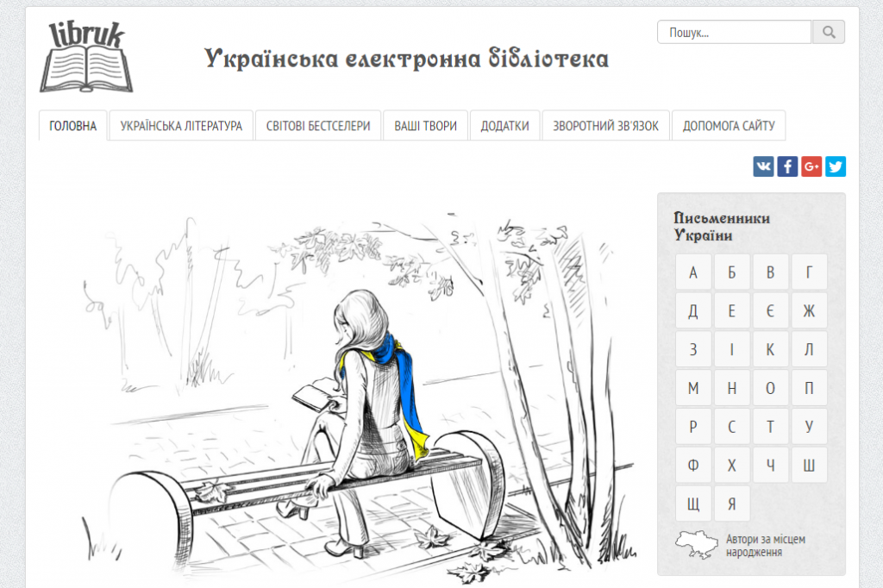Viewport: 883px width, 588px height.
Task: Open the Світові бестселери tab
Action: pos(318,126)
